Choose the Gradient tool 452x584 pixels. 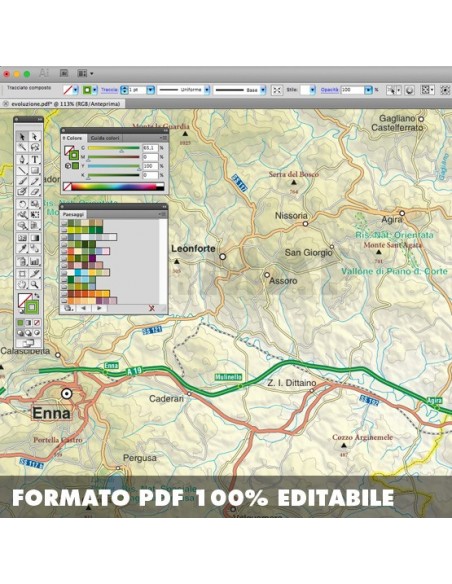tap(35, 238)
